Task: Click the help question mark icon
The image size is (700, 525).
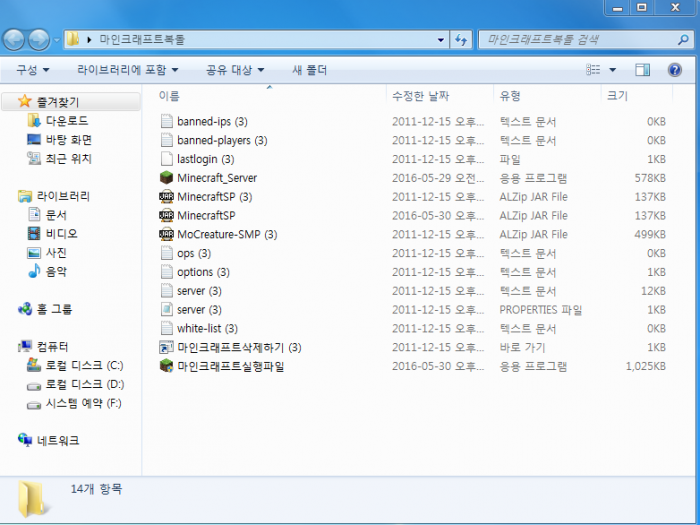Action: point(675,70)
